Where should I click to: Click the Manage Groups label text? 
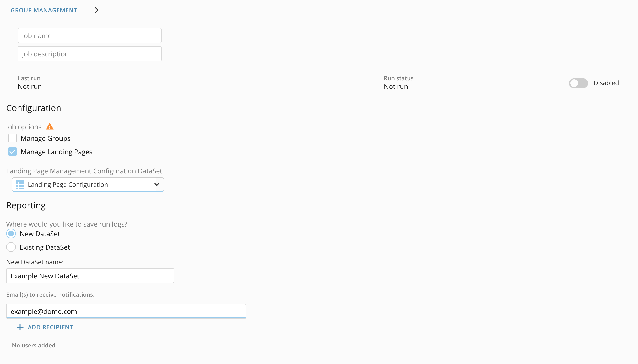pos(46,138)
